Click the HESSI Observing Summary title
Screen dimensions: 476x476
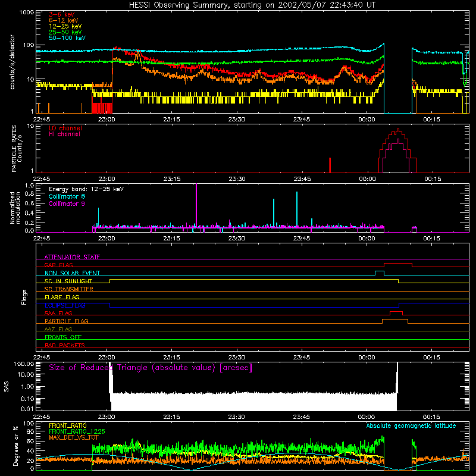[252, 5]
